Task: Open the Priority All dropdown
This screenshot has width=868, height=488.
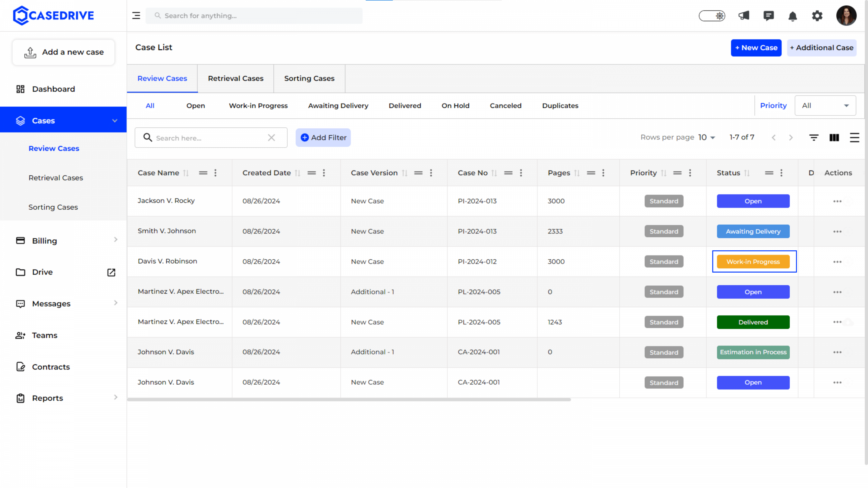Action: pyautogui.click(x=825, y=106)
